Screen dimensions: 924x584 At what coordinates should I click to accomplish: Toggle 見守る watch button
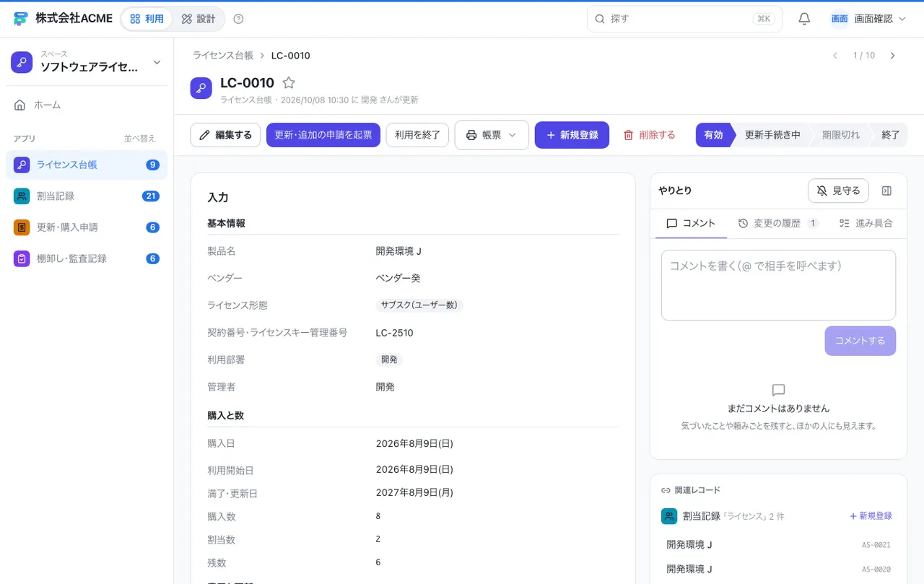(x=838, y=191)
